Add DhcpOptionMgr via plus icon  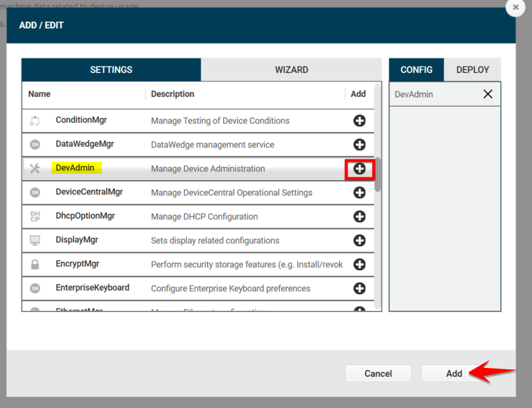point(359,216)
